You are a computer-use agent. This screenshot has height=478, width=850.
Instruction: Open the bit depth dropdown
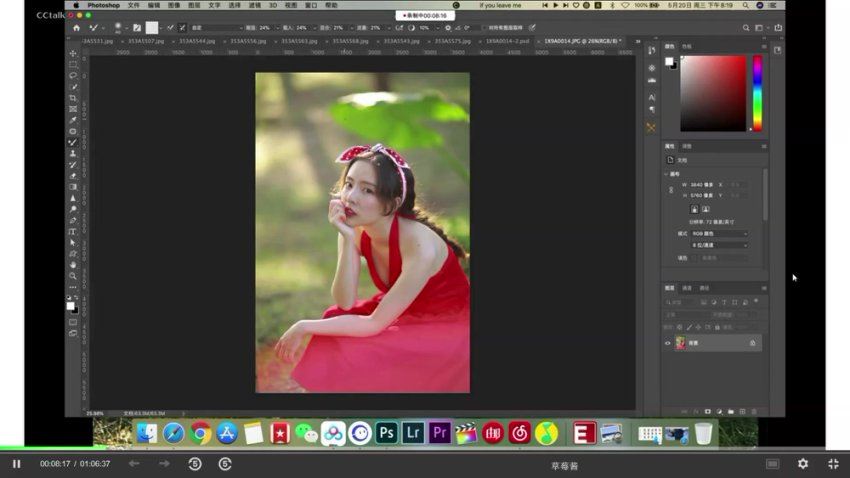coord(719,246)
